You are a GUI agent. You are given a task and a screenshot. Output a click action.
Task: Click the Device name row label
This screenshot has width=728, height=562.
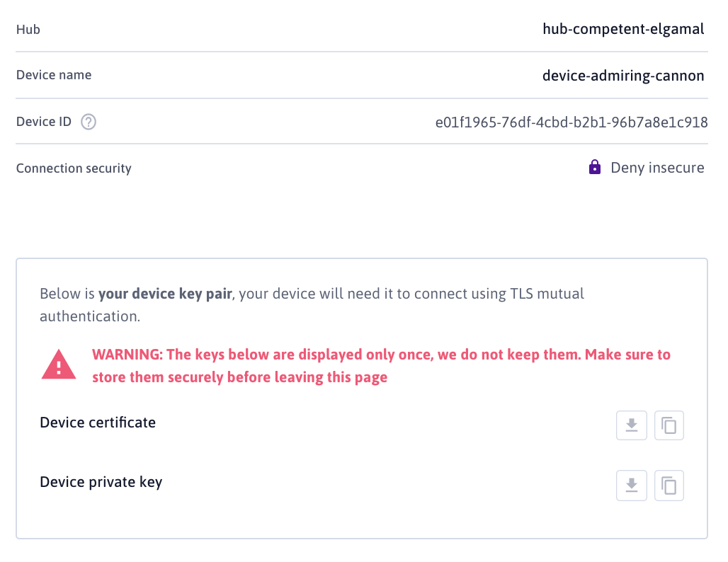[54, 75]
